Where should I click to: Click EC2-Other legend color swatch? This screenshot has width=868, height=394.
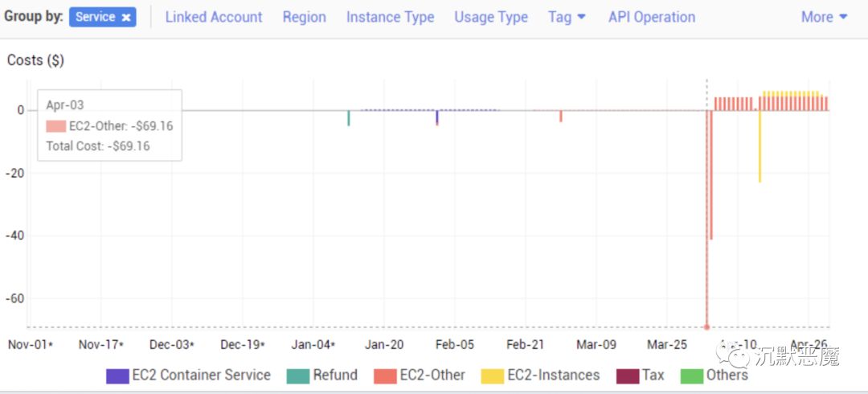click(x=385, y=376)
